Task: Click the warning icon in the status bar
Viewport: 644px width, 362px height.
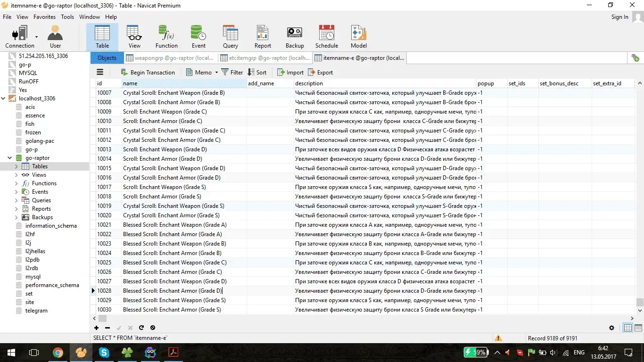Action: [498, 338]
